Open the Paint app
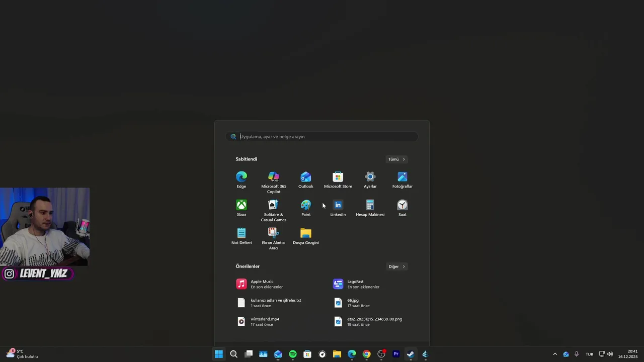Screen dimensions: 644x362 [x=306, y=208]
